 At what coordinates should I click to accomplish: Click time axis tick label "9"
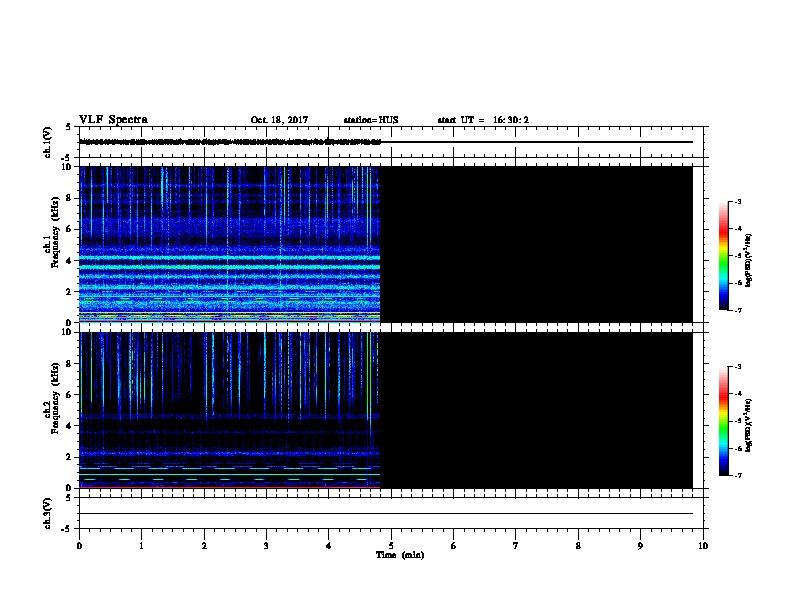pos(640,546)
